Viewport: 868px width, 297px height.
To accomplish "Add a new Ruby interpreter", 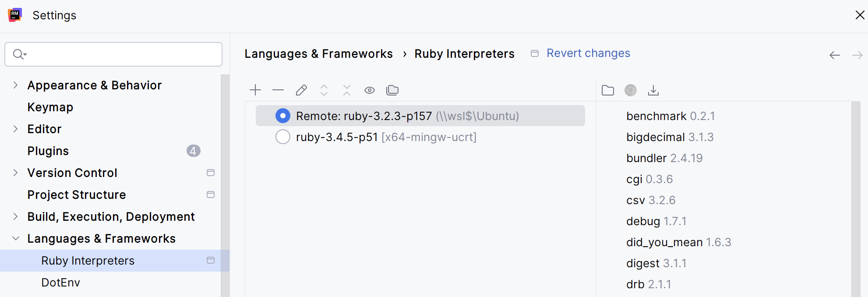I will [x=255, y=90].
